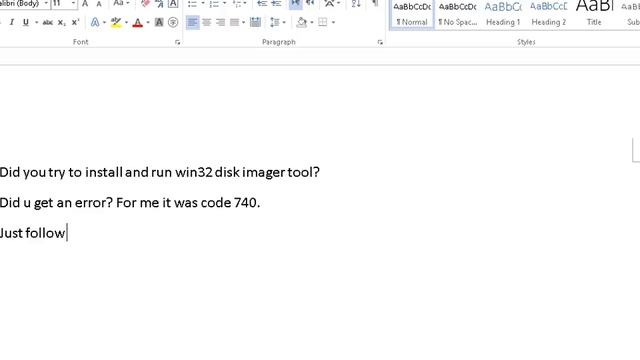Click the line about win32 disk imager
This screenshot has height=360, width=640.
tap(160, 172)
